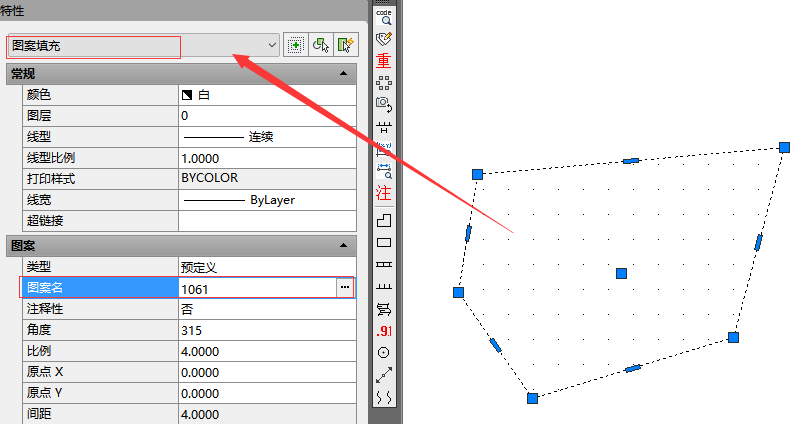Click the 比例 value field in 图案 section
Image resolution: width=795 pixels, height=424 pixels.
[265, 351]
